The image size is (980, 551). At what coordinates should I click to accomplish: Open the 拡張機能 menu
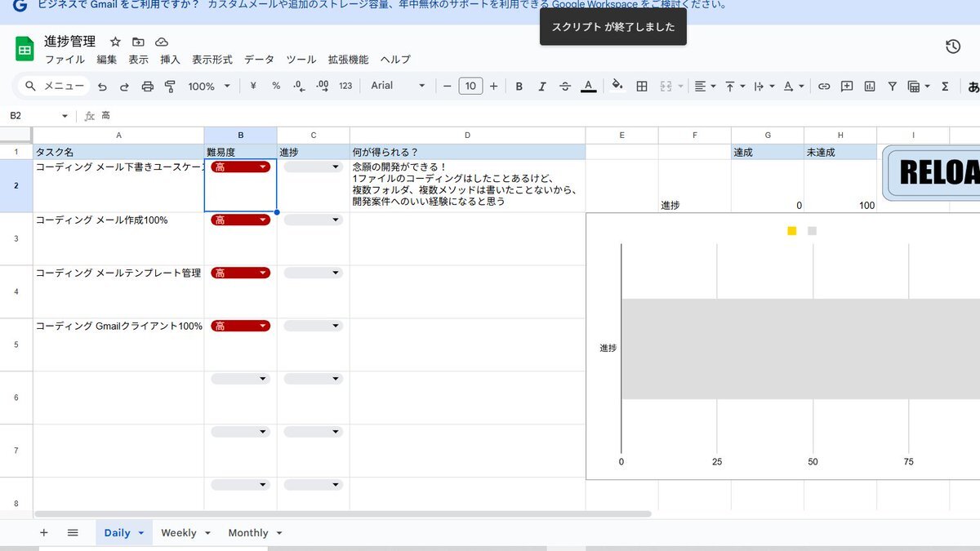coord(348,60)
